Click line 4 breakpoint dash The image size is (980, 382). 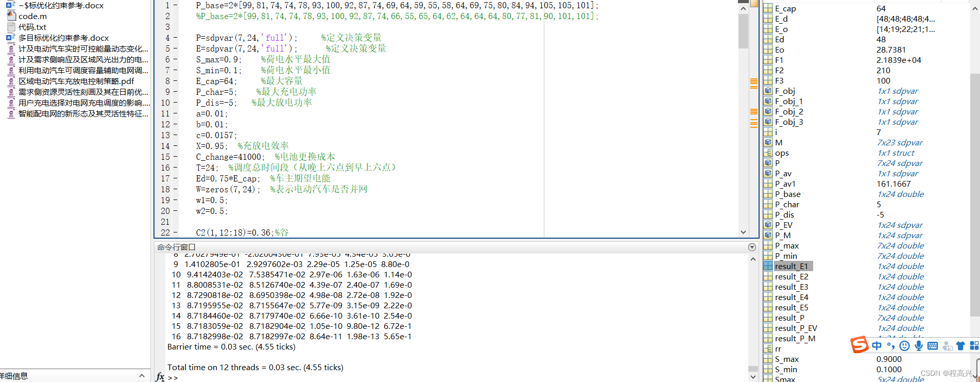(x=175, y=38)
